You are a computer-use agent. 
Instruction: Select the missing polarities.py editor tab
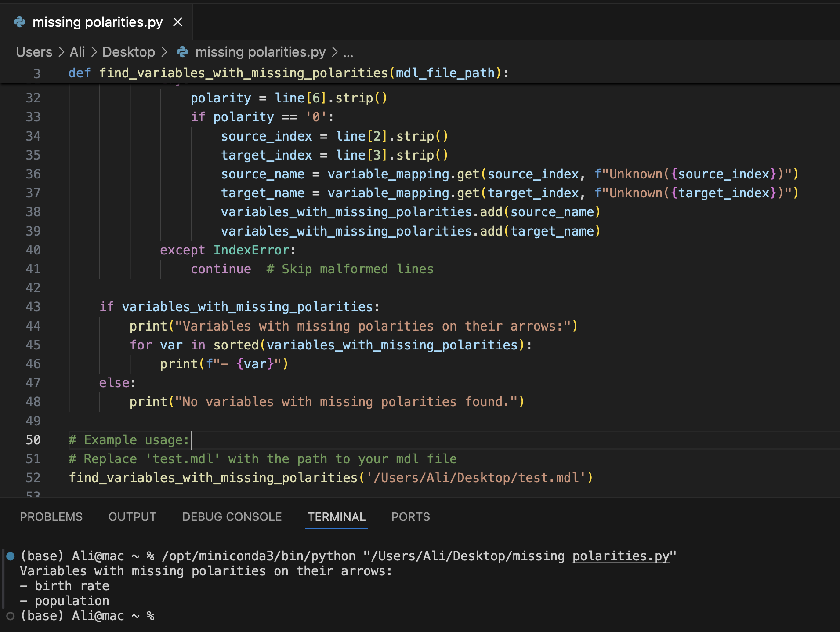point(96,22)
